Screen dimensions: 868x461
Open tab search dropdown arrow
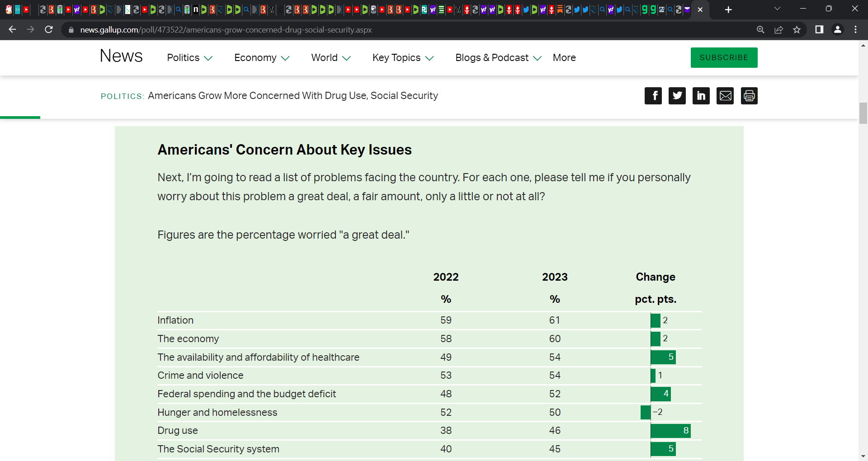tap(777, 9)
